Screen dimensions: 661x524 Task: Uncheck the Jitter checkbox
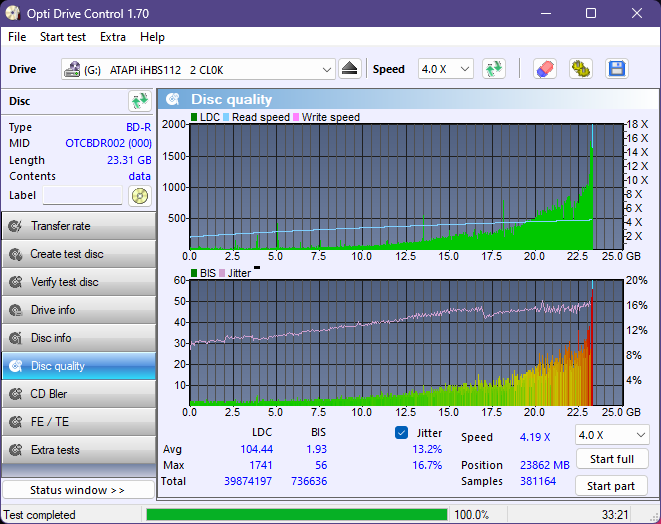(401, 433)
